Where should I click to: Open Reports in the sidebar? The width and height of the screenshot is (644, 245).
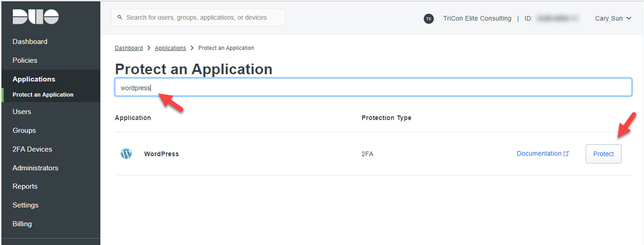tap(25, 186)
